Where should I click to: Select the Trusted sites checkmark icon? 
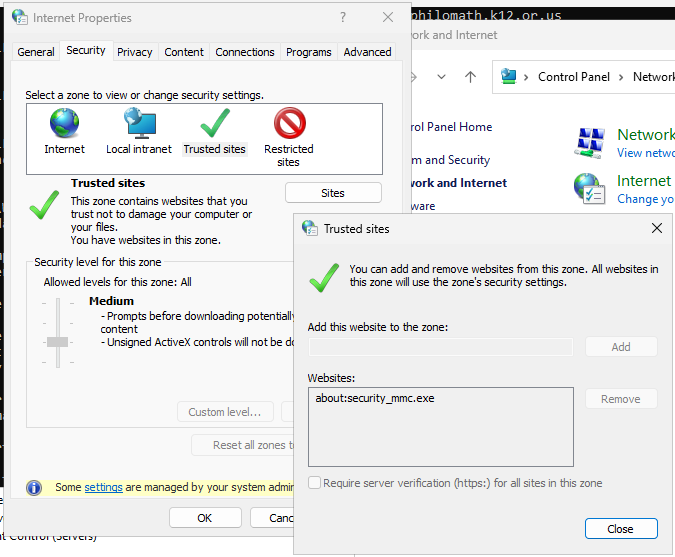pos(214,124)
